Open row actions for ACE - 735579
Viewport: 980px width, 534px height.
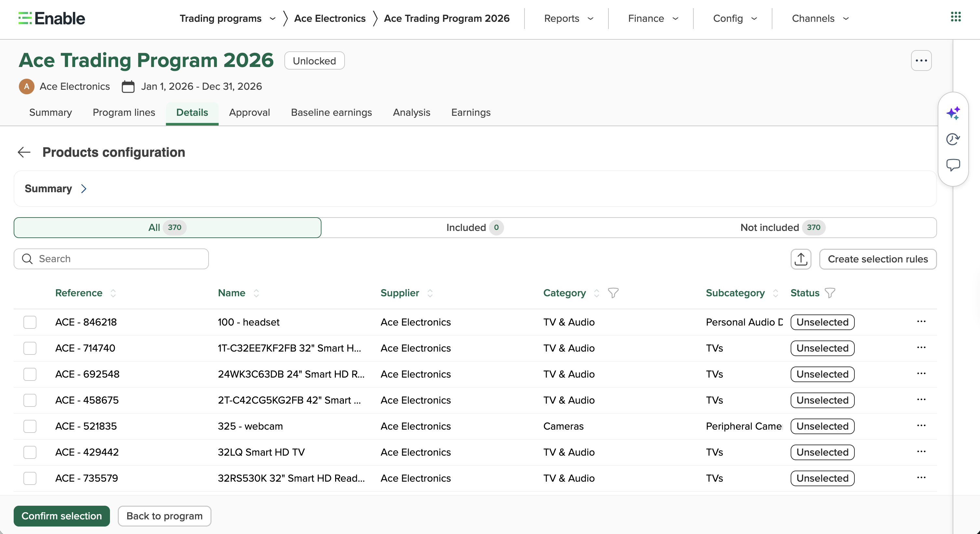921,478
